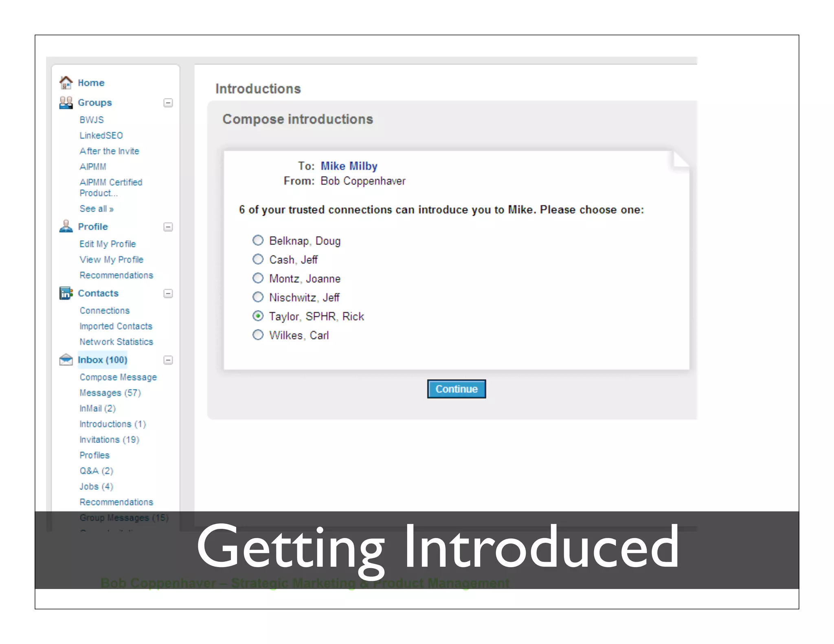Open Contacts menu heading

coord(98,294)
